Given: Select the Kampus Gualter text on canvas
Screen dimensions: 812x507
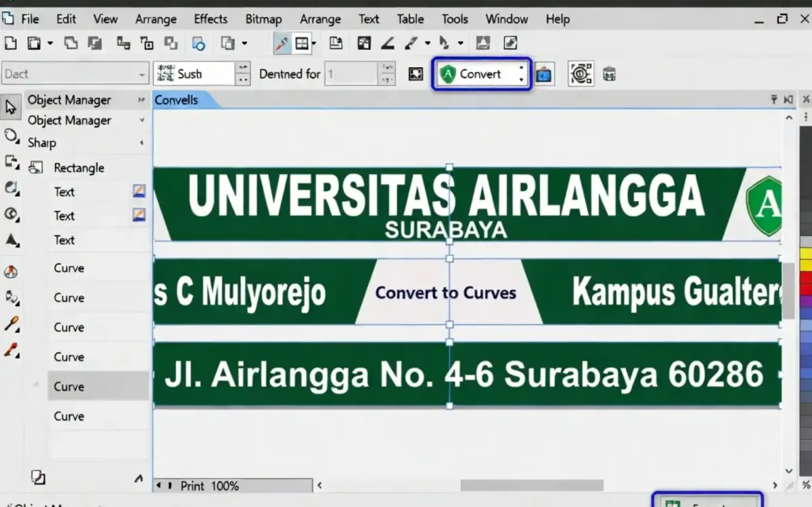Looking at the screenshot, I should click(677, 292).
